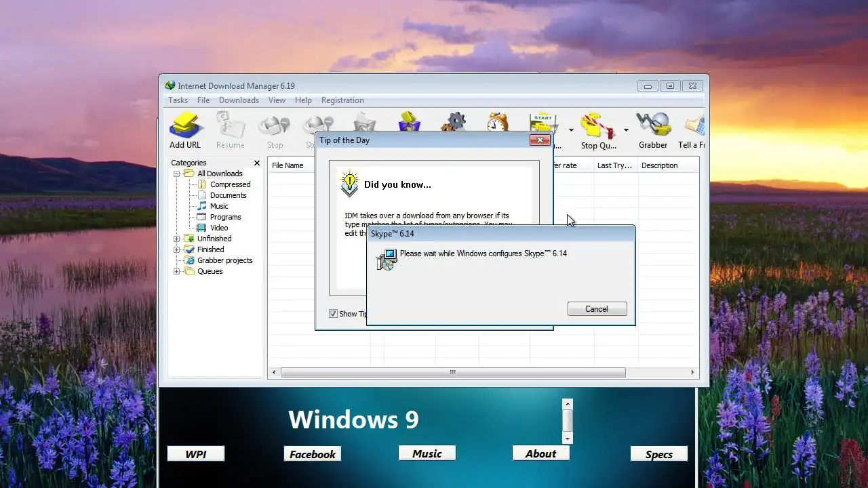
Task: Select the Music category in tree
Action: pos(219,206)
